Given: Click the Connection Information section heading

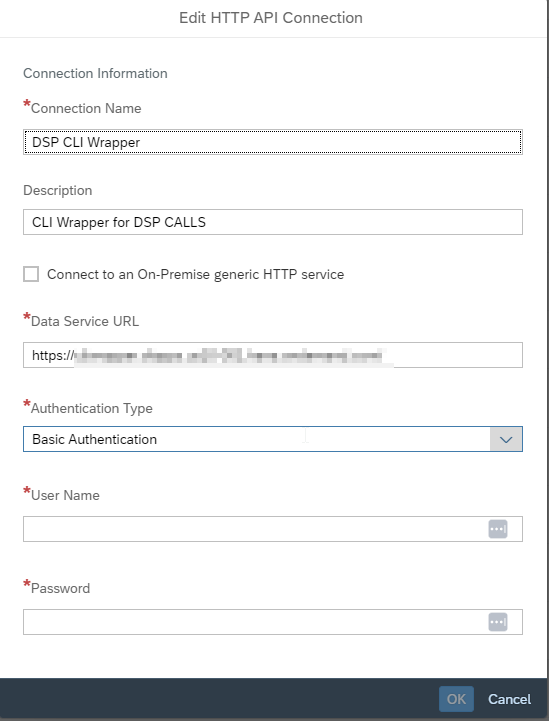Looking at the screenshot, I should pos(95,73).
